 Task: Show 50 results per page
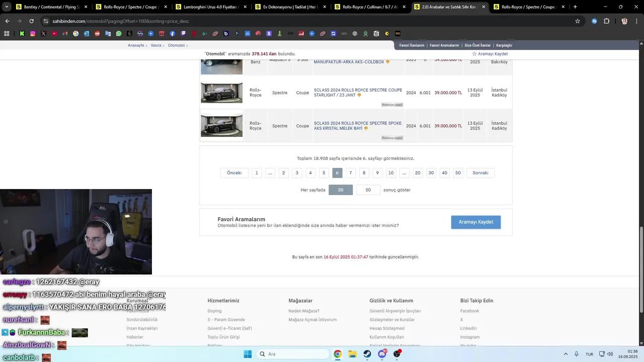pos(368,190)
